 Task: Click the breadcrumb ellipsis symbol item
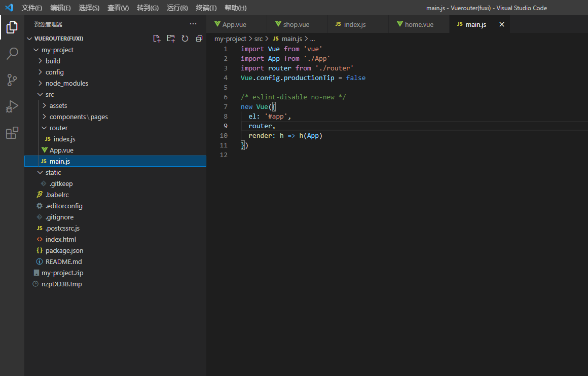(312, 39)
